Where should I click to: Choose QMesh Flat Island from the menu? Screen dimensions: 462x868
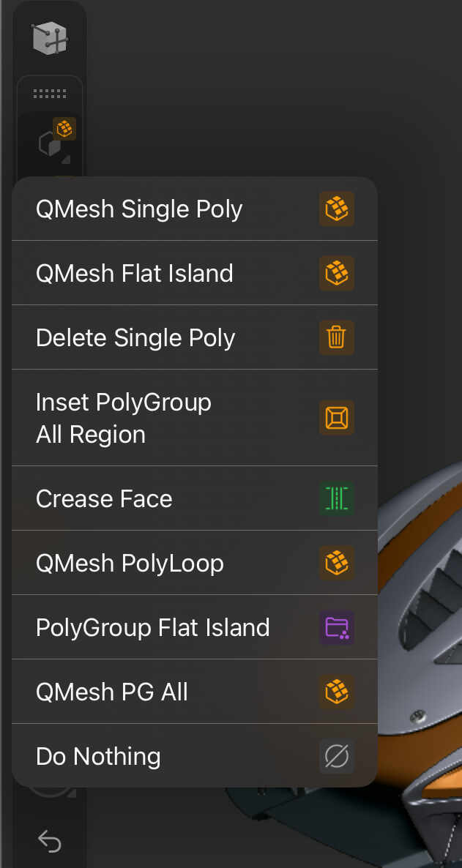[135, 274]
